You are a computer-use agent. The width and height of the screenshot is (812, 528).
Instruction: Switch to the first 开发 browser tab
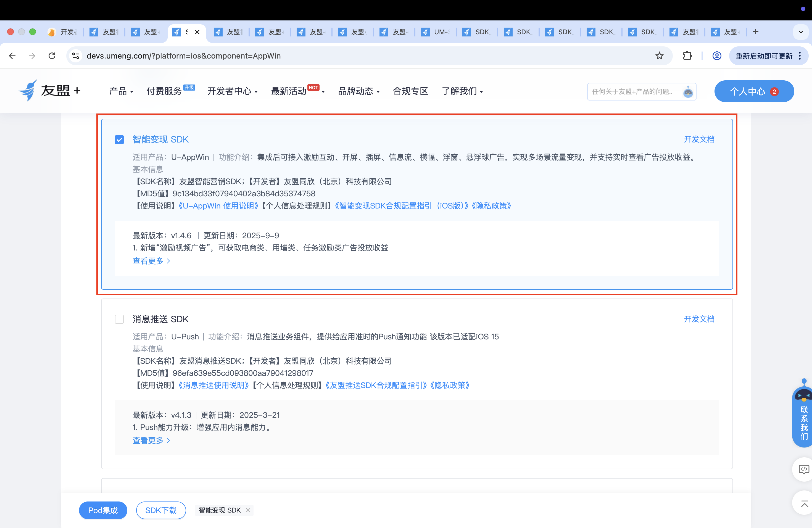click(62, 32)
